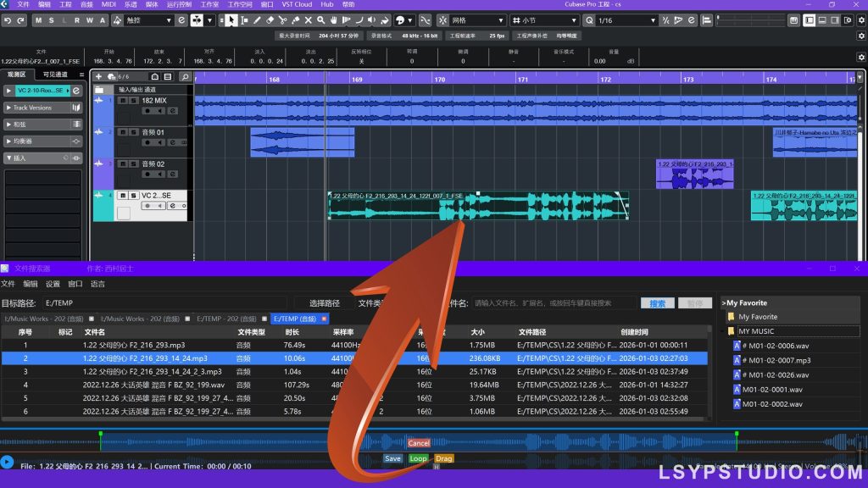868x488 pixels.
Task: Click the green Loop button
Action: pos(418,458)
